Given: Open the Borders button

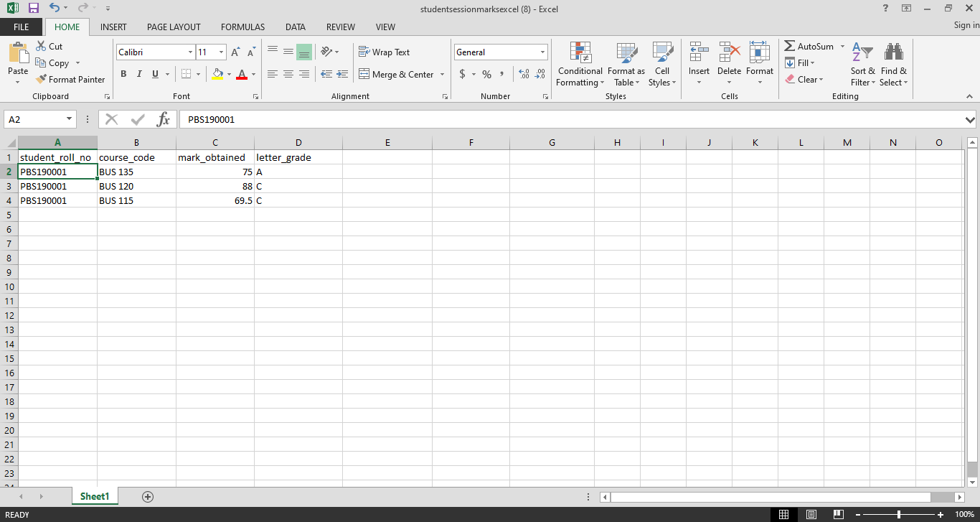Looking at the screenshot, I should [186, 74].
